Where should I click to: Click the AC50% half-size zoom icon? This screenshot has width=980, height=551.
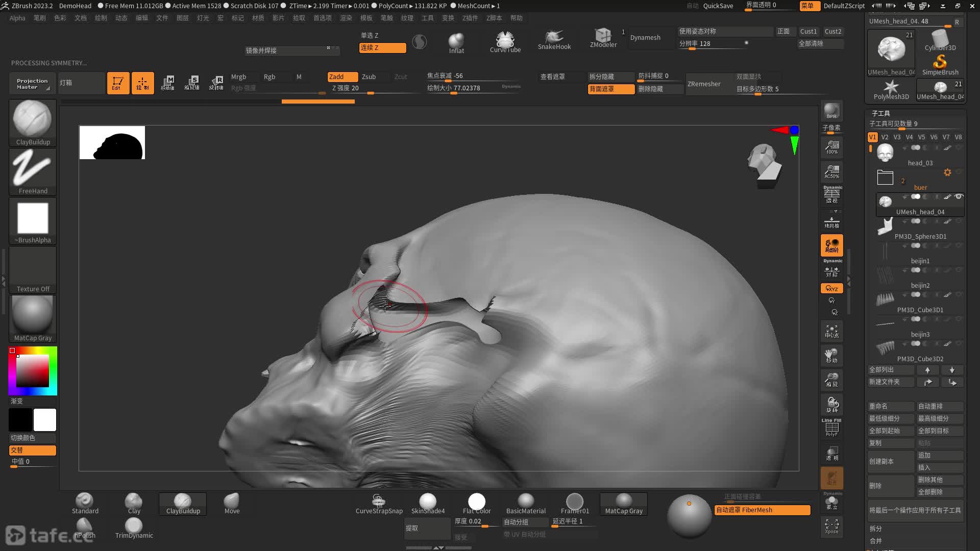pos(831,172)
